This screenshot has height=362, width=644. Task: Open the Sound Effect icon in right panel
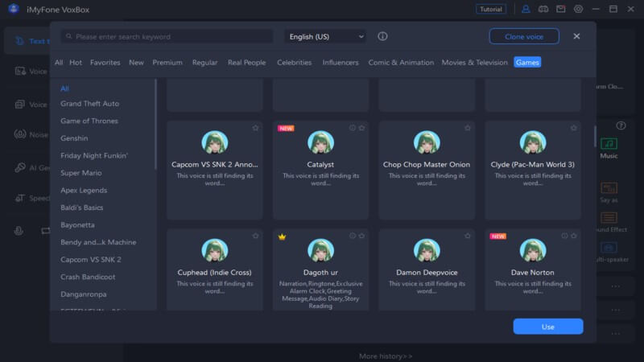point(609,218)
